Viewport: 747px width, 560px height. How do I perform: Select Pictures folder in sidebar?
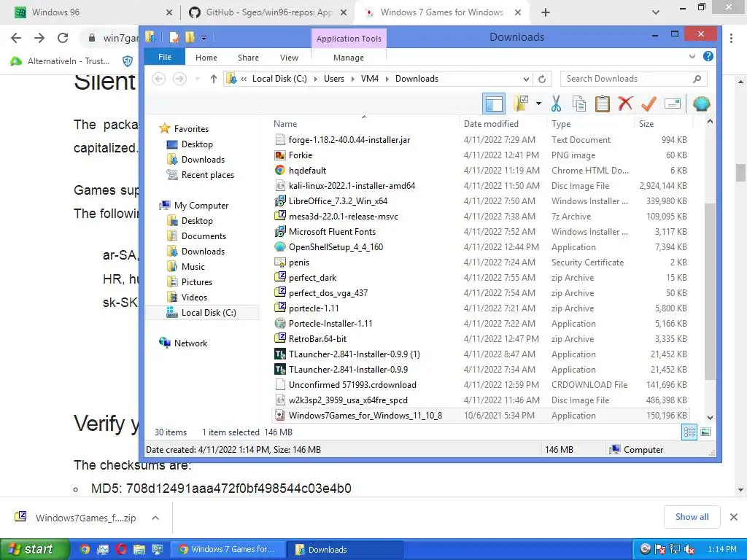[x=197, y=282]
